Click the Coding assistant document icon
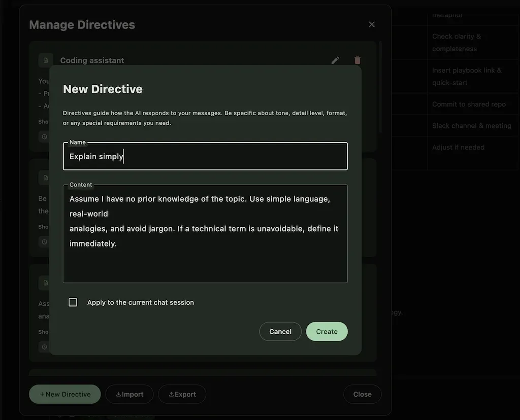The image size is (520, 420). (x=46, y=60)
